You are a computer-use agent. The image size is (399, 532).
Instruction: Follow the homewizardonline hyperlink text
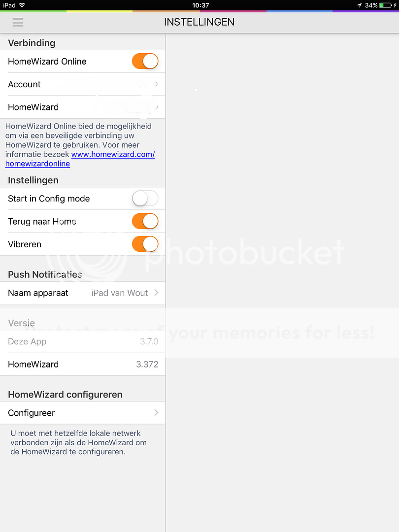pyautogui.click(x=37, y=164)
